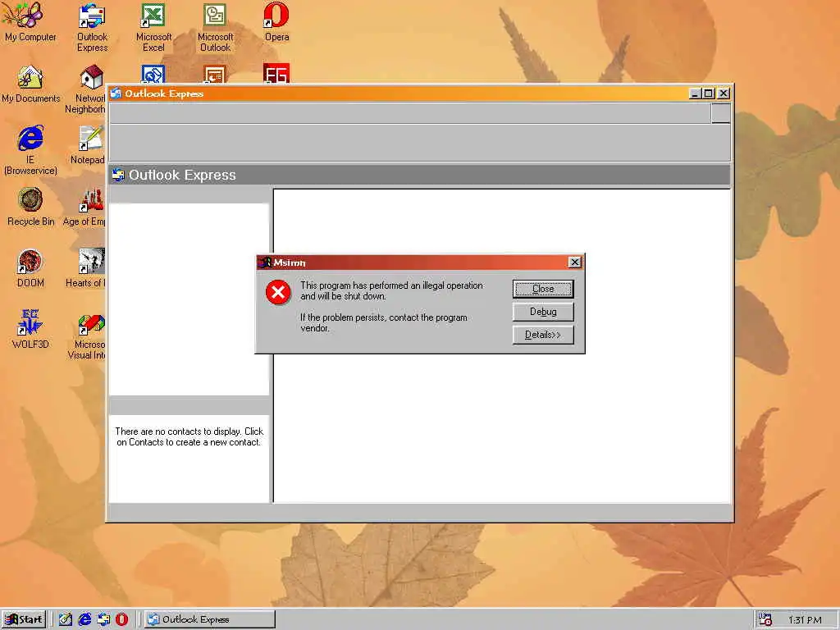
Task: Open the My Computer desktop icon
Action: coord(30,22)
